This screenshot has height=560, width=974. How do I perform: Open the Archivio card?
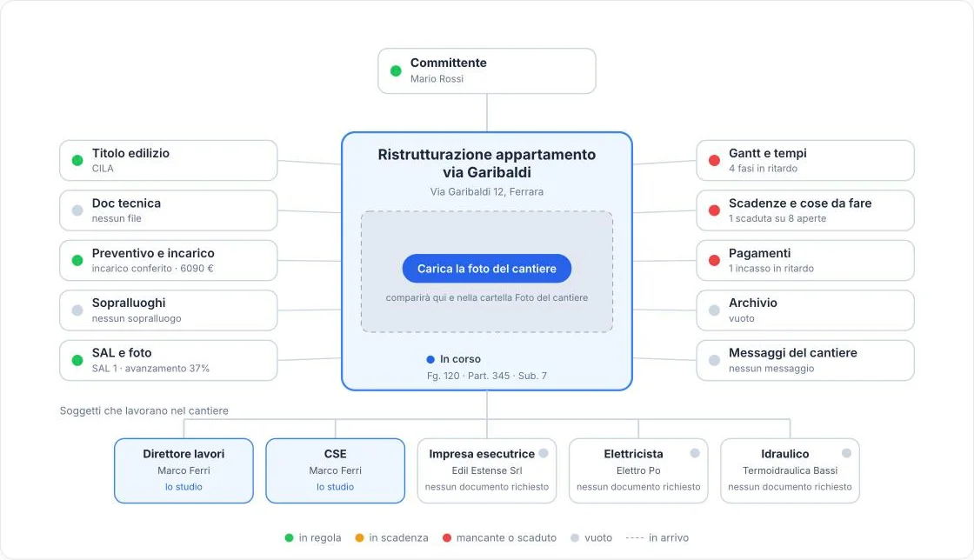[805, 310]
